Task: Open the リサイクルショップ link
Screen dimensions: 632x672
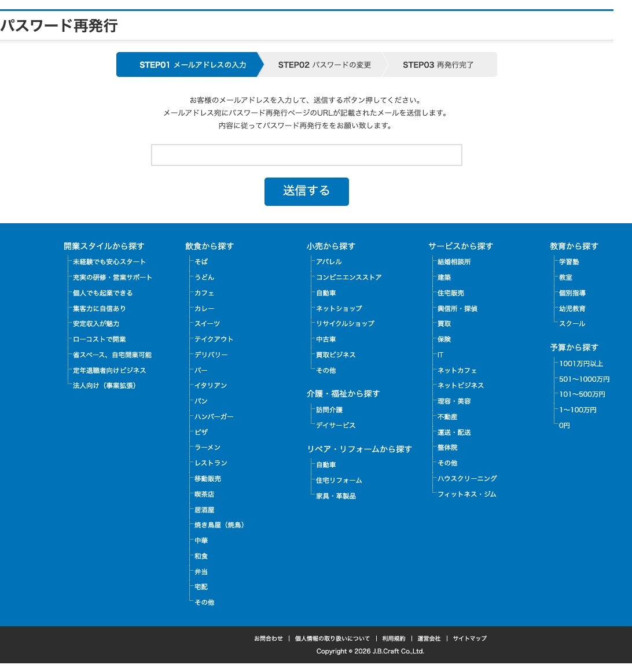Action: [x=345, y=324]
